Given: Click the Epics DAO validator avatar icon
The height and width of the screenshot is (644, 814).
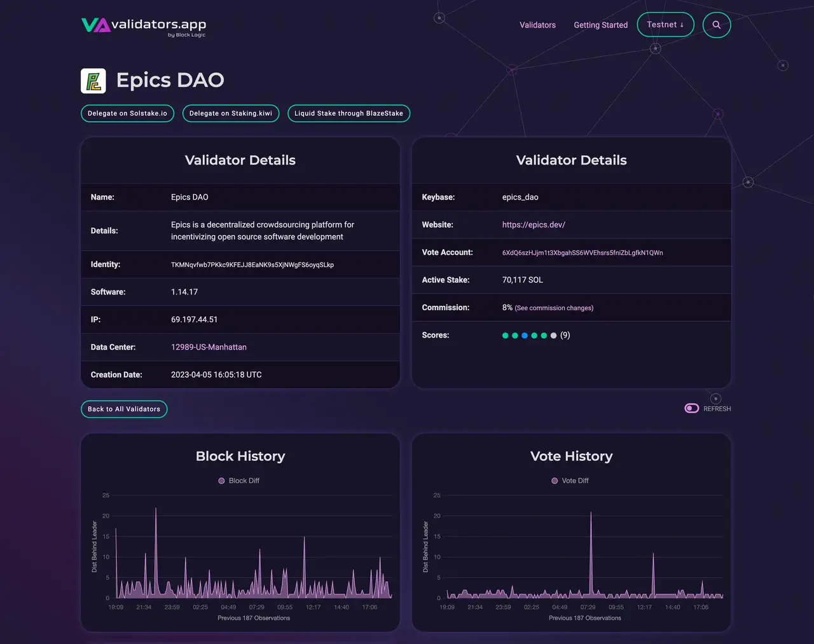Looking at the screenshot, I should pos(93,80).
